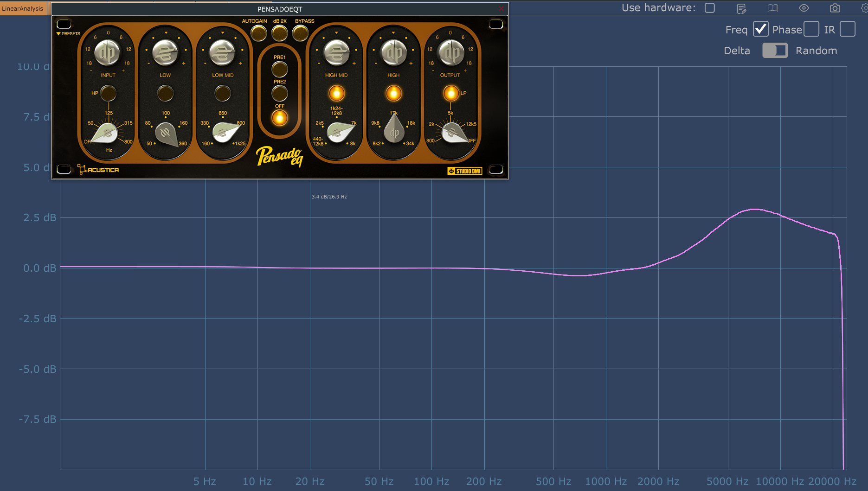868x491 pixels.
Task: Disable the lit LP filter button
Action: tap(450, 93)
